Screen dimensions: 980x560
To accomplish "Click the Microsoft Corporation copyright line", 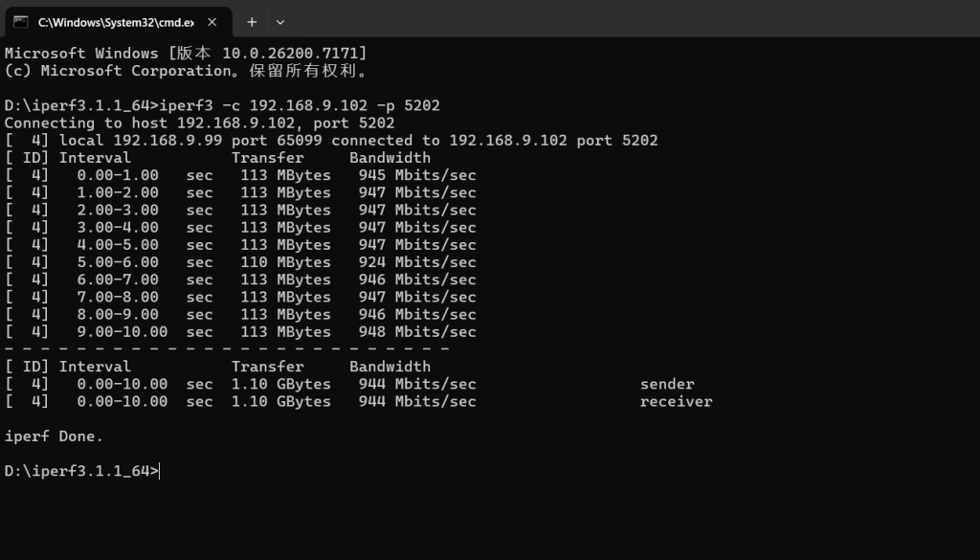I will (186, 70).
